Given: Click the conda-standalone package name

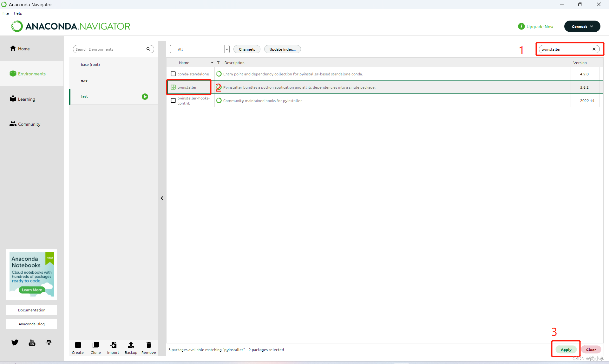Looking at the screenshot, I should [x=193, y=74].
